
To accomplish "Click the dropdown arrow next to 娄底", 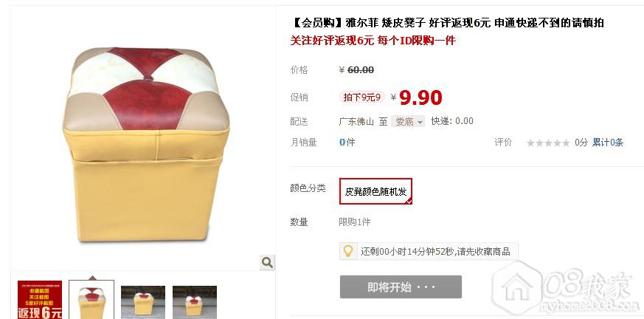I will (x=420, y=122).
